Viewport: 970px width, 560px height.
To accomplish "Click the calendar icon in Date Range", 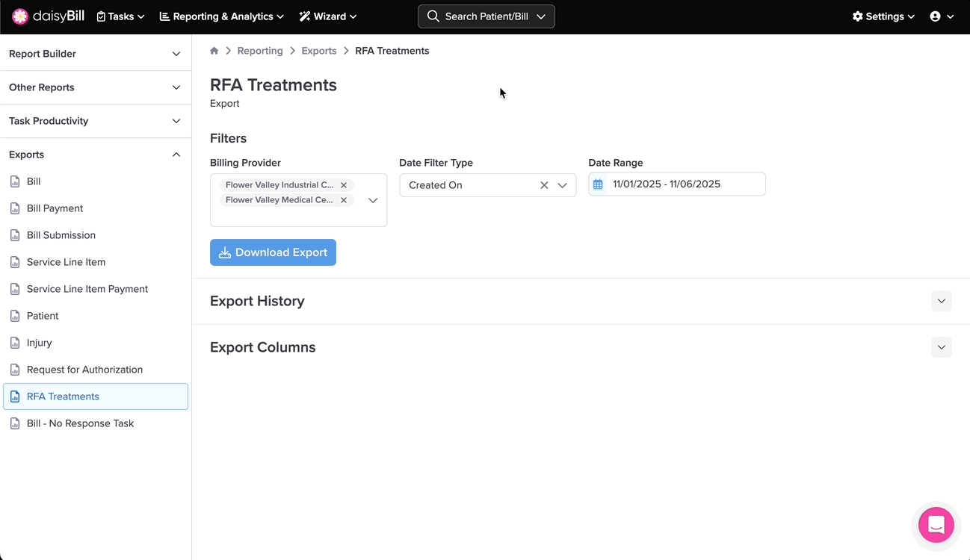I will click(598, 184).
